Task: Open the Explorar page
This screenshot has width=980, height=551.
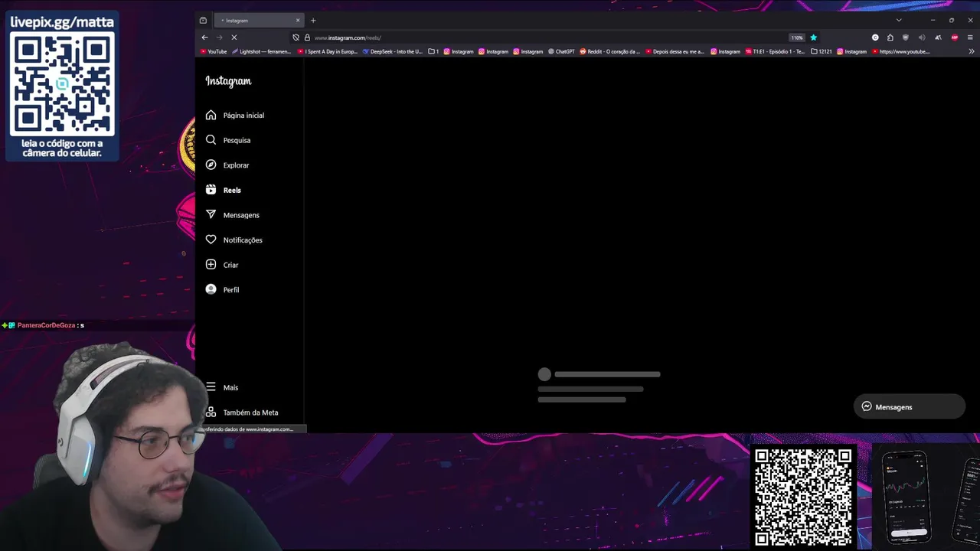Action: [x=227, y=165]
